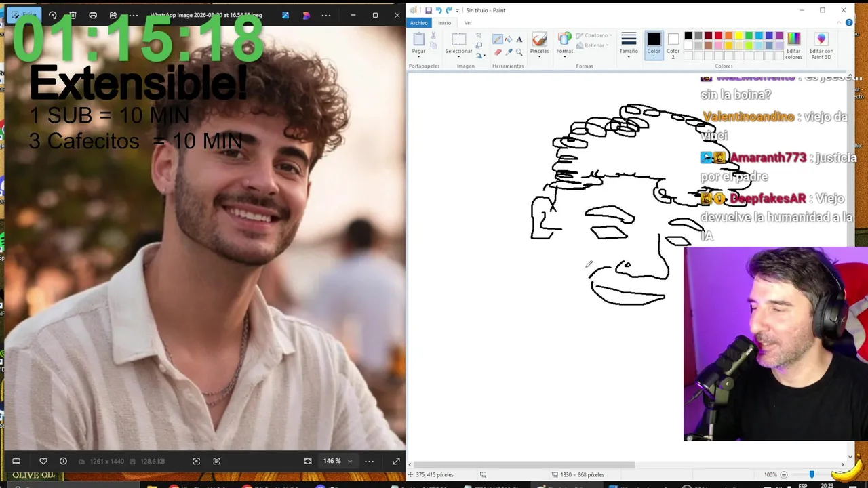Click the taskbar clock
Image resolution: width=868 pixels, height=488 pixels.
(x=828, y=485)
